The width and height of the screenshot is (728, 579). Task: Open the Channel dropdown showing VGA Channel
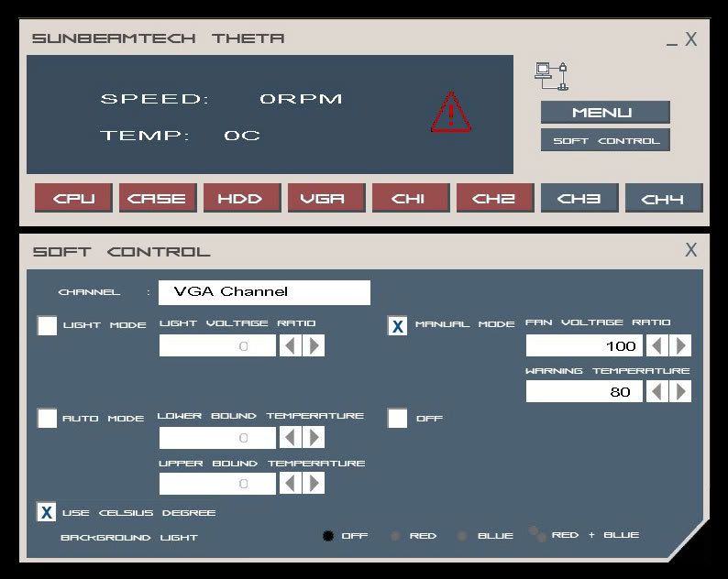(264, 292)
